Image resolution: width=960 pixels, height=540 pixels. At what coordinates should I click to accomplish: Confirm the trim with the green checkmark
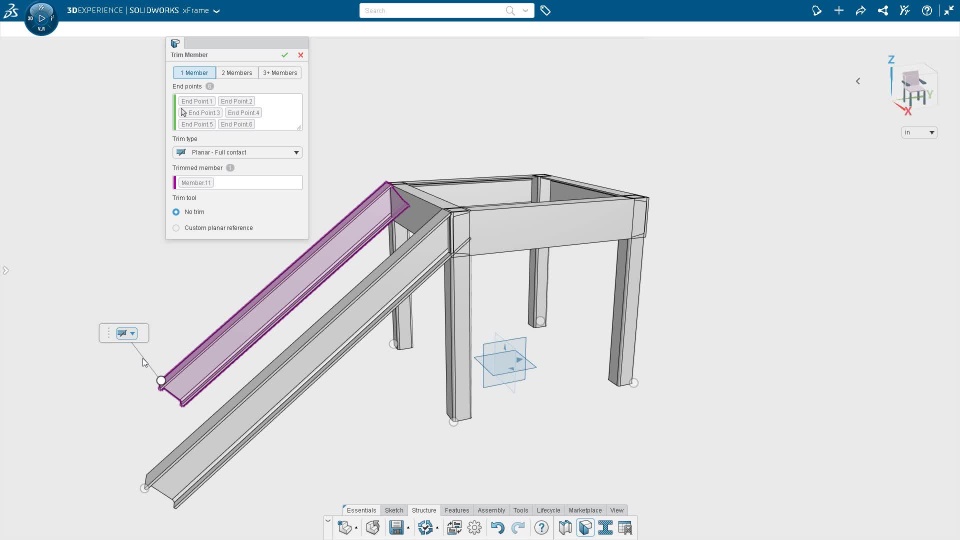[285, 55]
